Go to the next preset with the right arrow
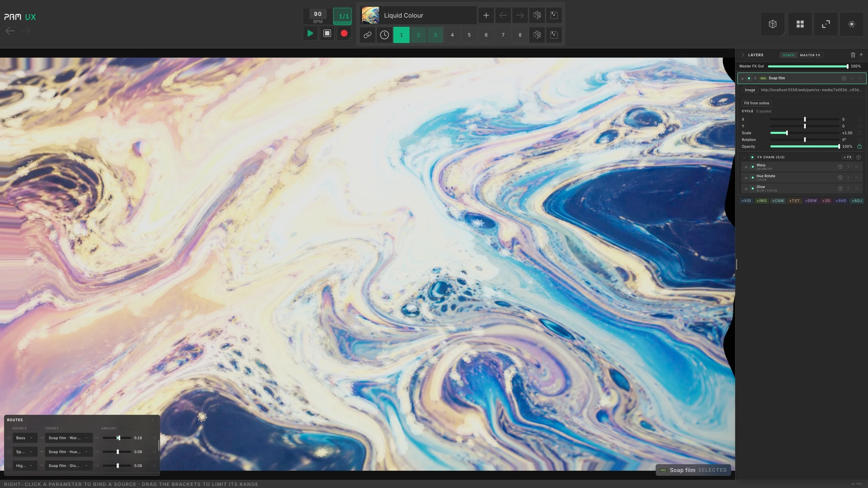Image resolution: width=868 pixels, height=488 pixels. pyautogui.click(x=520, y=15)
